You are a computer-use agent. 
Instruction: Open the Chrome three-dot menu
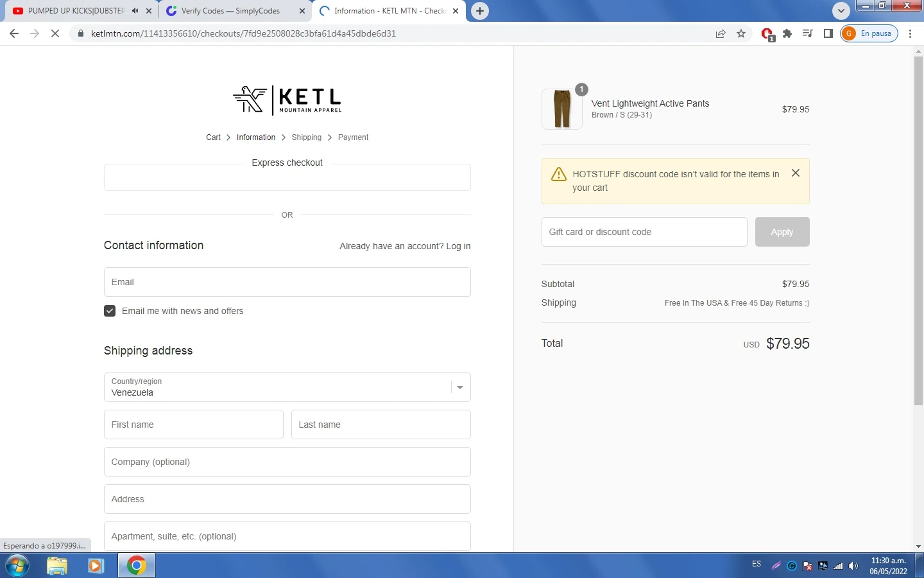tap(911, 33)
